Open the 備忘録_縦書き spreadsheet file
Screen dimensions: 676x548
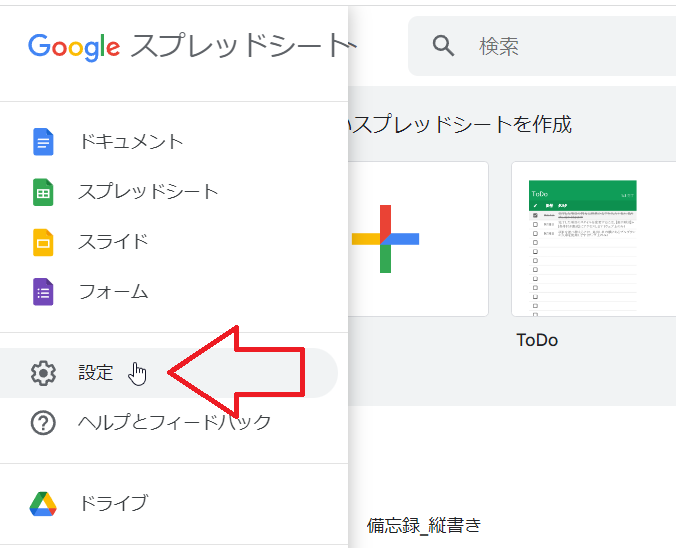(424, 525)
